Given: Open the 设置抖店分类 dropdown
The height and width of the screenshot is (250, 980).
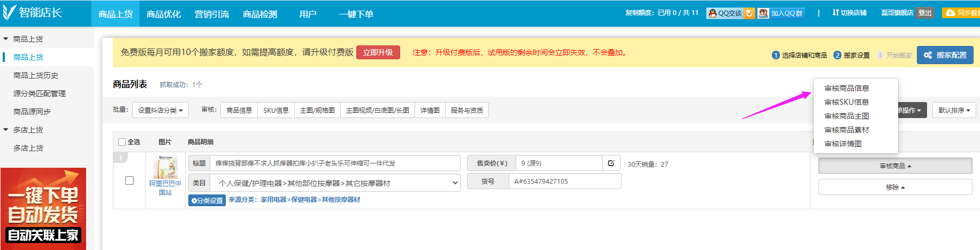Looking at the screenshot, I should [x=160, y=111].
